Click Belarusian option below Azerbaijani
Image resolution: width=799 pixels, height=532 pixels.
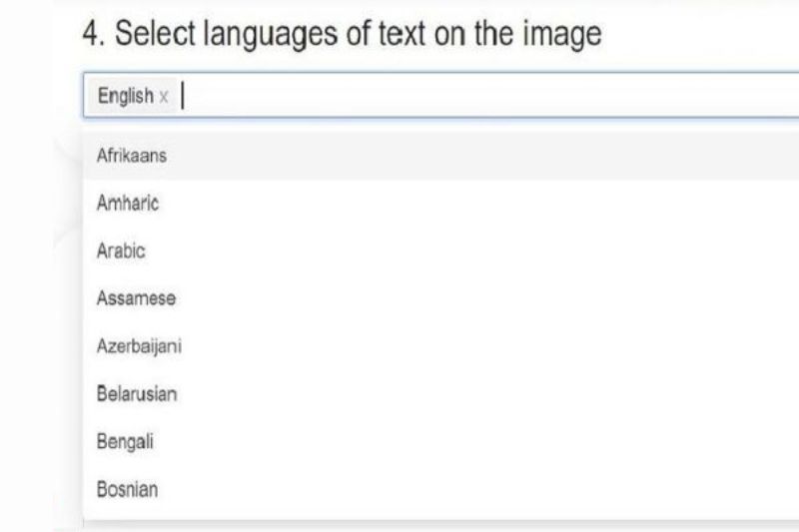(x=137, y=394)
